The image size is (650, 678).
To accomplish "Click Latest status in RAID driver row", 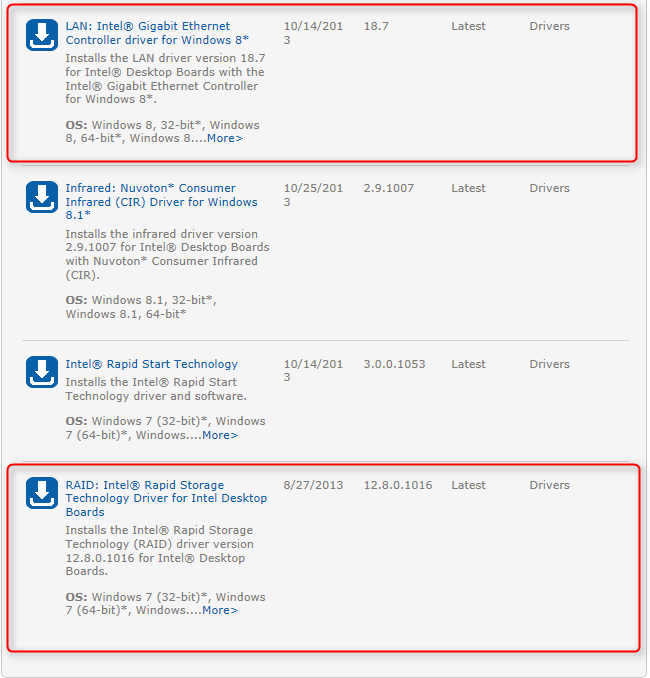I will (468, 485).
